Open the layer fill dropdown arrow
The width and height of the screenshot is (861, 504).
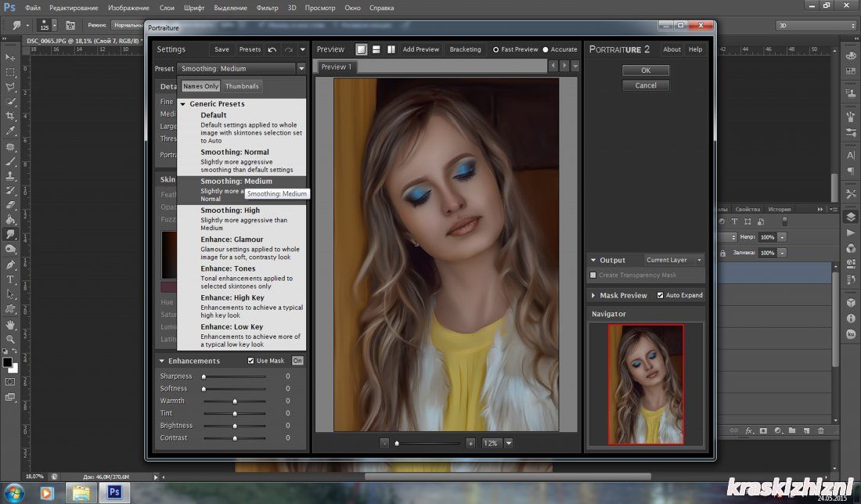click(782, 253)
